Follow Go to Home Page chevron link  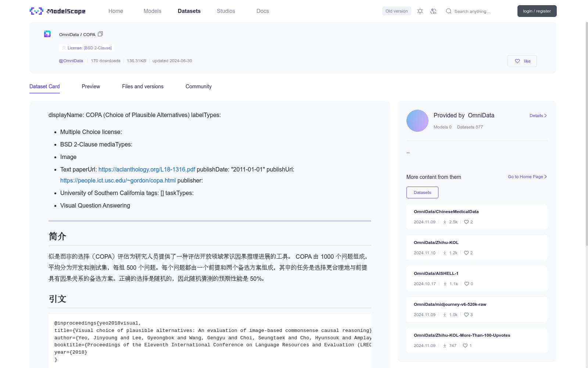527,177
